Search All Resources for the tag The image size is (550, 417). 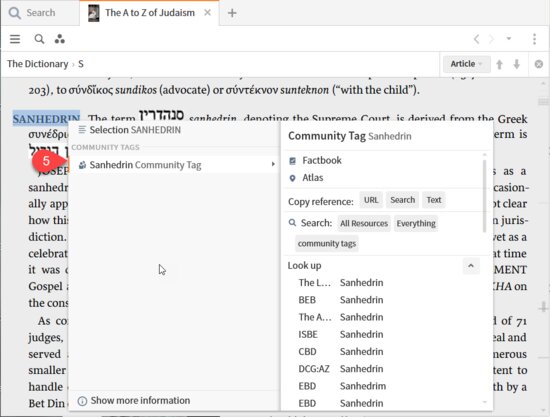364,223
